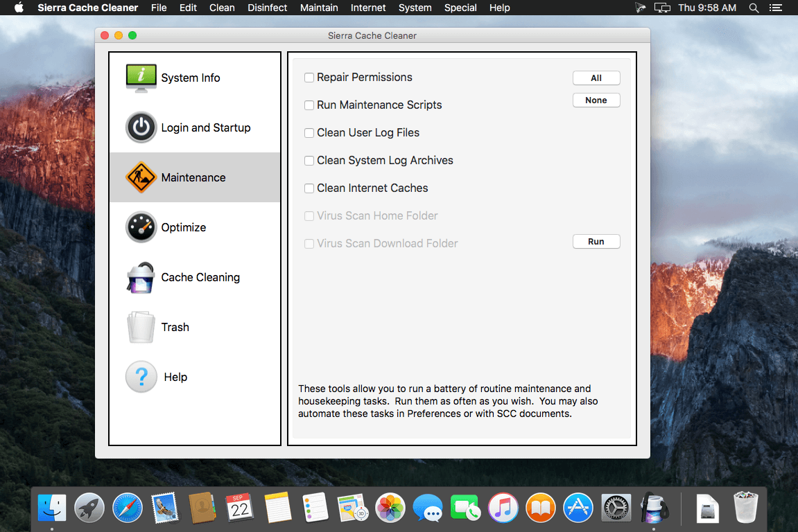Click the display mirroring menu bar icon
Viewport: 798px width, 532px height.
662,8
